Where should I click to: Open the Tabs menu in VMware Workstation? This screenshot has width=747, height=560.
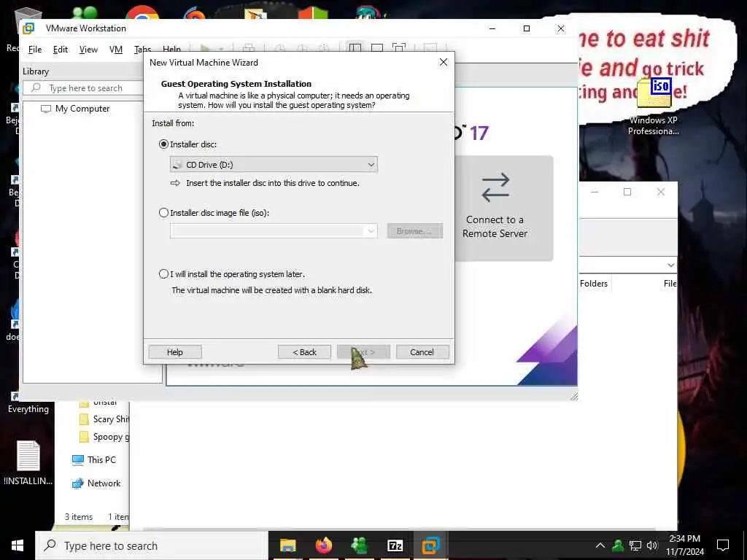coord(142,49)
